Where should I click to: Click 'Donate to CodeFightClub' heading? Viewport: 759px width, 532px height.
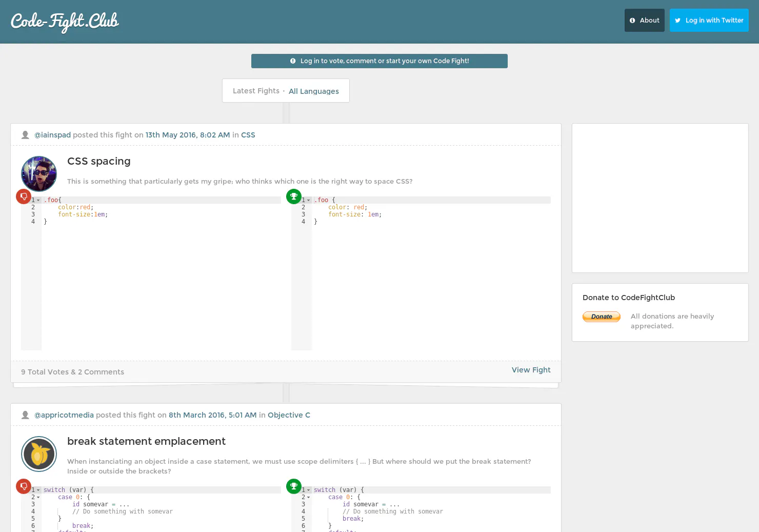(629, 298)
